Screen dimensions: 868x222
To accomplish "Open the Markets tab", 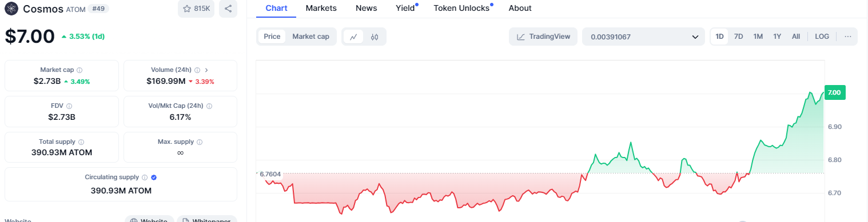I will 321,8.
